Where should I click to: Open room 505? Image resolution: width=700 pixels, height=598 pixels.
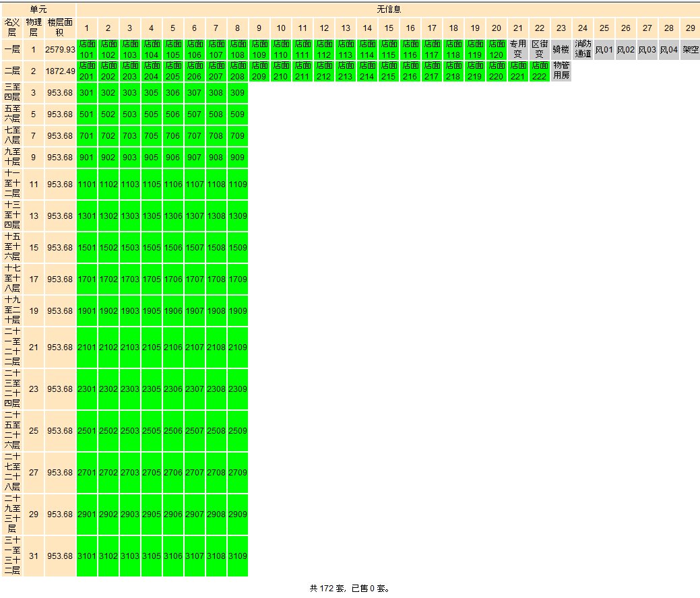152,114
